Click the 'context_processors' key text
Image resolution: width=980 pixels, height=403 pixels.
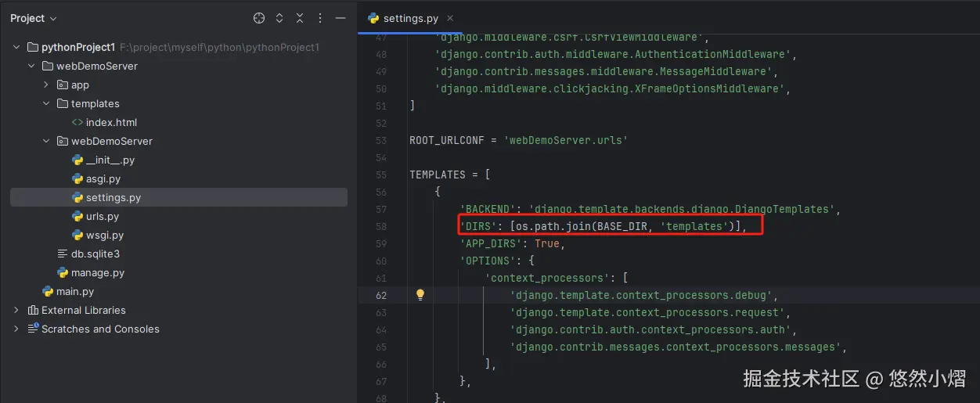click(550, 278)
